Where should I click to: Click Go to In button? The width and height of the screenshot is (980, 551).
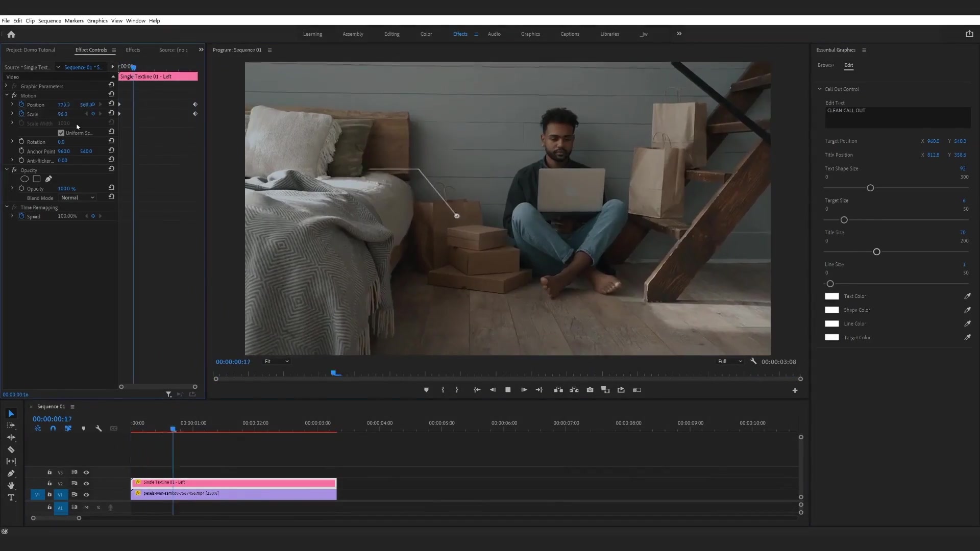tap(477, 390)
